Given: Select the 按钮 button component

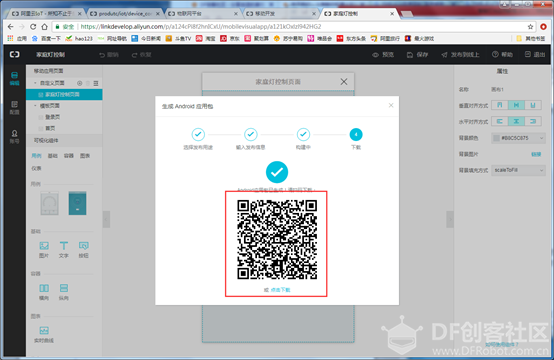Looking at the screenshot, I should point(83,249).
